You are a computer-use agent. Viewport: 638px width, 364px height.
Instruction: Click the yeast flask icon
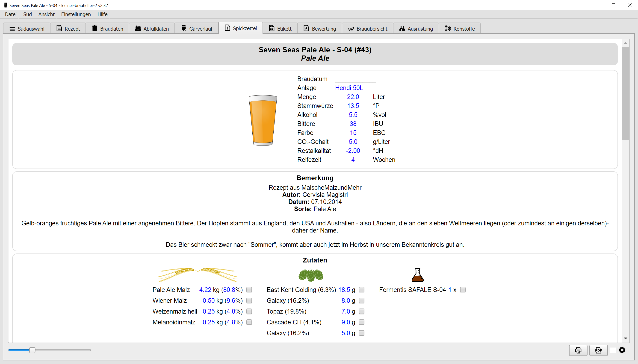tap(417, 275)
